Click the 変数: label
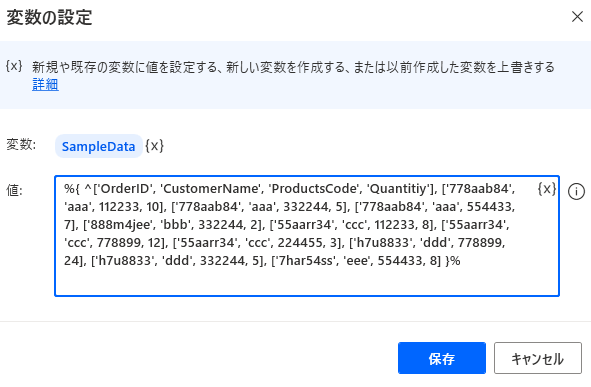Viewport: 591px width, 387px height. (21, 144)
